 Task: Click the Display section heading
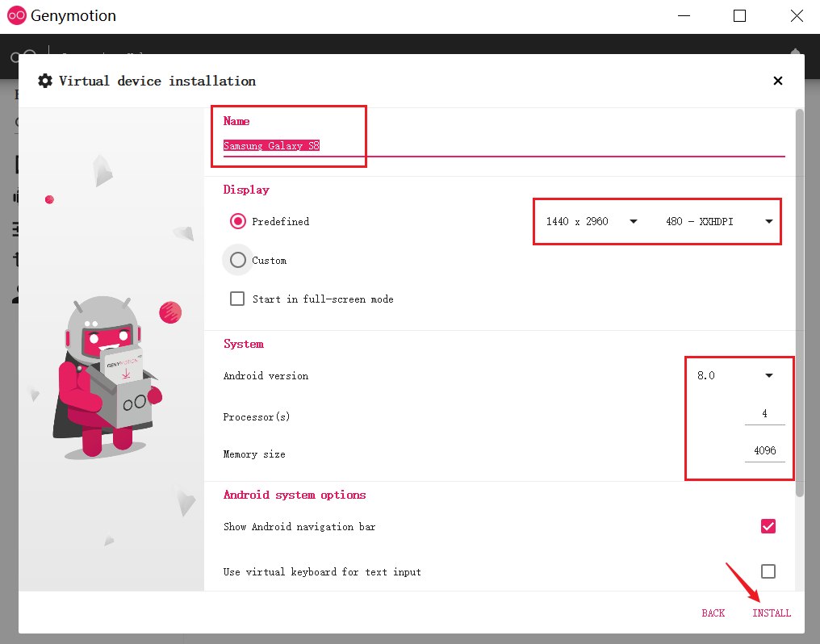(246, 190)
